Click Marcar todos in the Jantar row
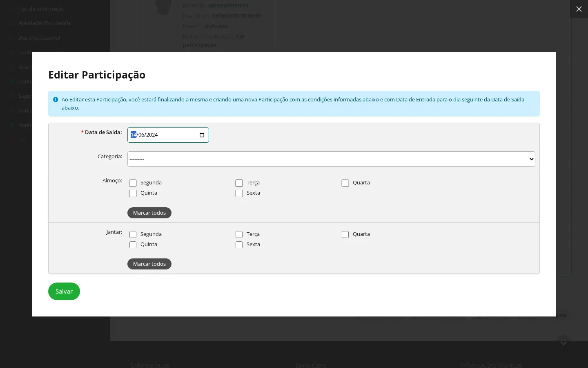 pos(149,264)
